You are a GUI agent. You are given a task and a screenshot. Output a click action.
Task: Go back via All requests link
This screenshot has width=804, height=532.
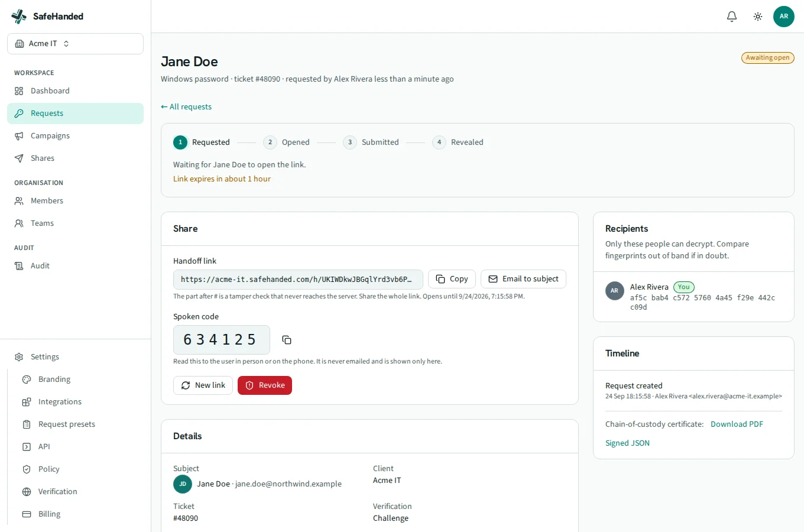coord(186,107)
